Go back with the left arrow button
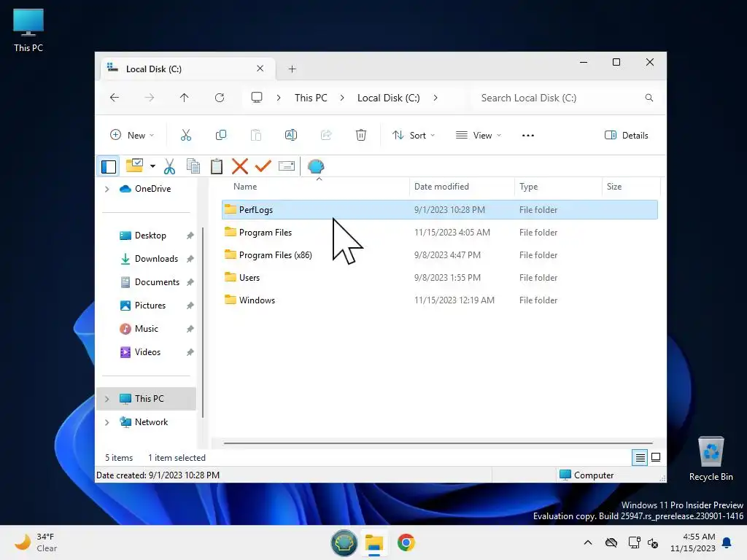Screen dimensions: 747x560 [115, 98]
